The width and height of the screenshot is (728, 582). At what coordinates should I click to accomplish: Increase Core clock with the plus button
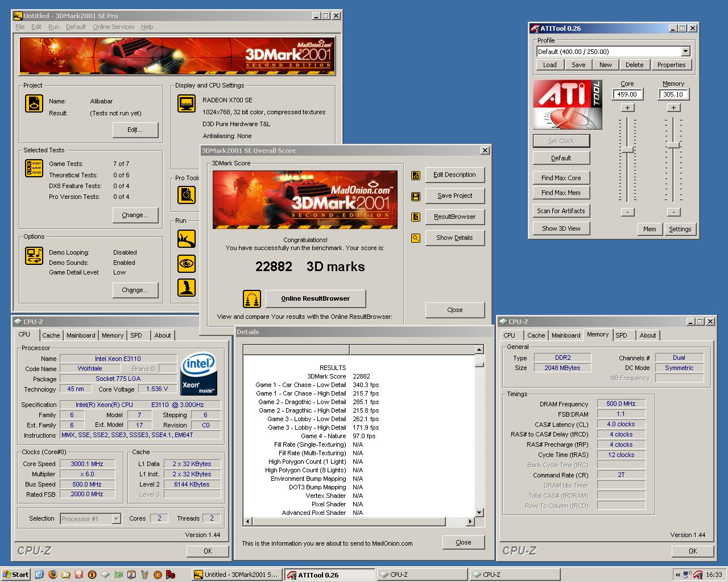tap(627, 107)
